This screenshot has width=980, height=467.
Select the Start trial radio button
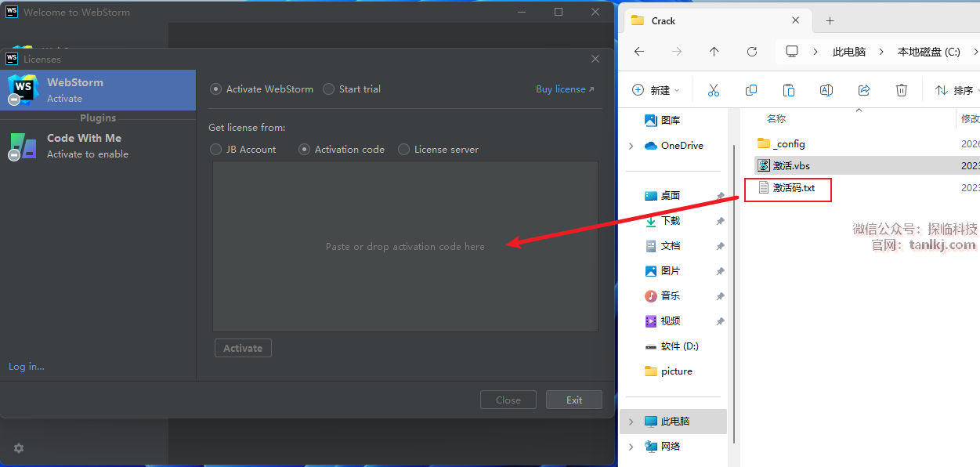coord(329,89)
